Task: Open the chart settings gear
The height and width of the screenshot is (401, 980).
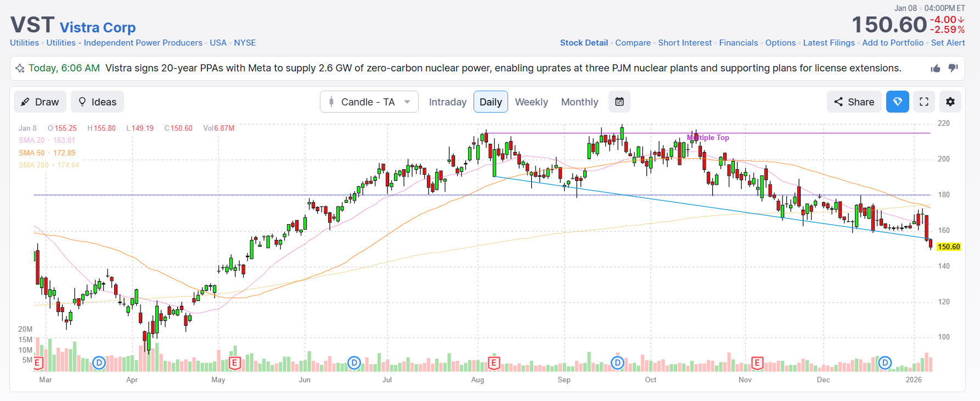Action: (x=950, y=102)
